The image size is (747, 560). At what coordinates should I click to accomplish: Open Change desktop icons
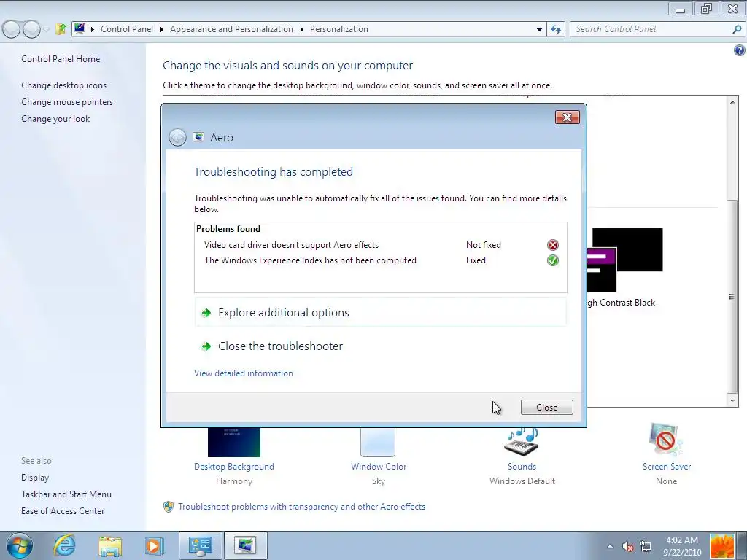click(64, 85)
